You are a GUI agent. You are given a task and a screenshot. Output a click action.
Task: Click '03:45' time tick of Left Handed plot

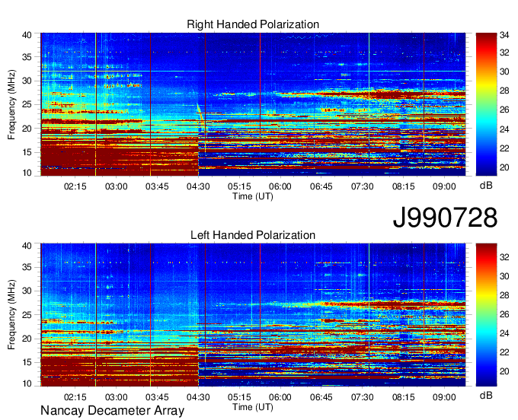click(157, 397)
